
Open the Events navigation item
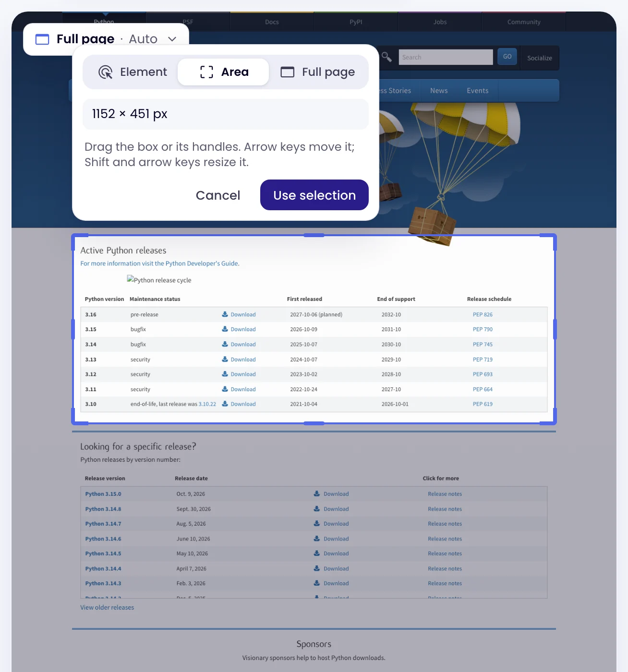[x=478, y=91]
